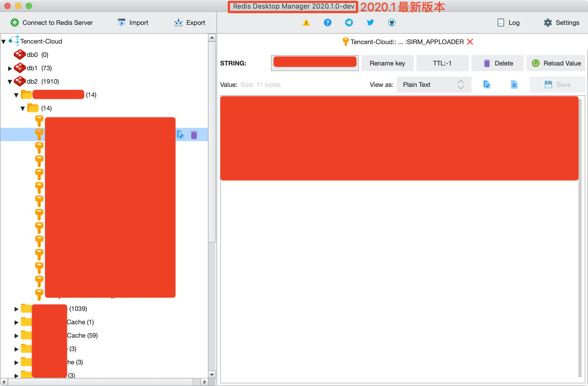The width and height of the screenshot is (588, 386).
Task: Collapse the first namespace folder with 14 keys
Action: coord(16,95)
